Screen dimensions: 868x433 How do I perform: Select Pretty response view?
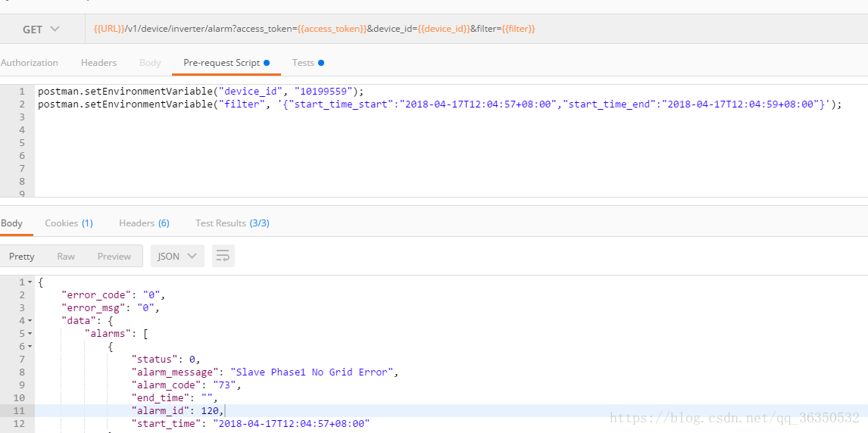22,256
